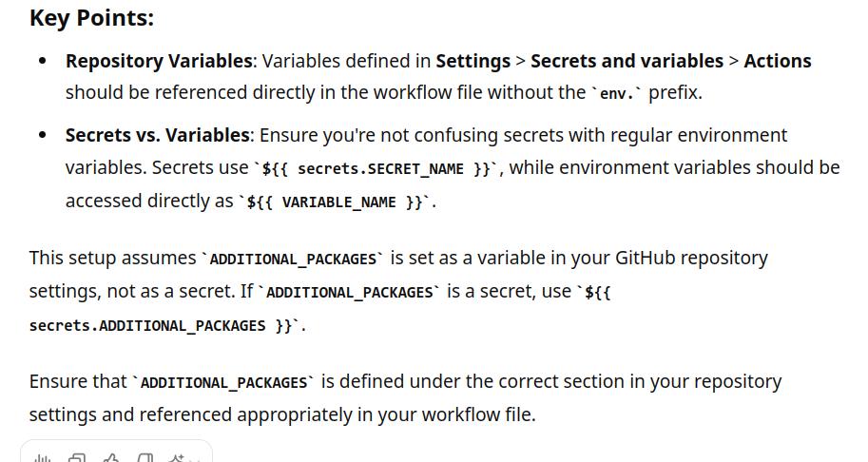Image resolution: width=868 pixels, height=462 pixels.
Task: Click ADDITIONAL_PACKAGES code before "is a secret"
Action: (x=349, y=293)
